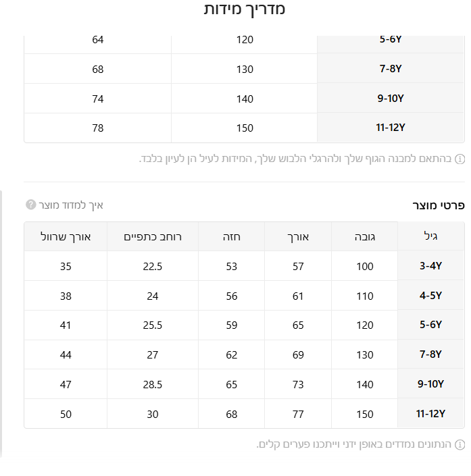Screen dimensions: 471x476
Task: Select the chest value 53 cell
Action: (x=232, y=266)
